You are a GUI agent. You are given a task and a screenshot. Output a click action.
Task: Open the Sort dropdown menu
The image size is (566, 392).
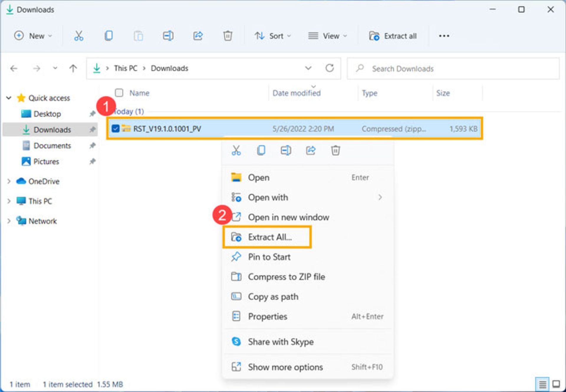[x=272, y=36]
